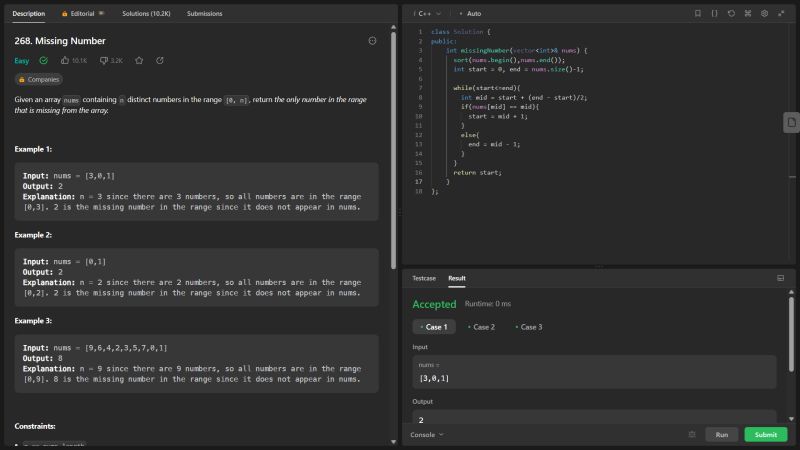Collapse the result panel with fold icon

click(780, 278)
